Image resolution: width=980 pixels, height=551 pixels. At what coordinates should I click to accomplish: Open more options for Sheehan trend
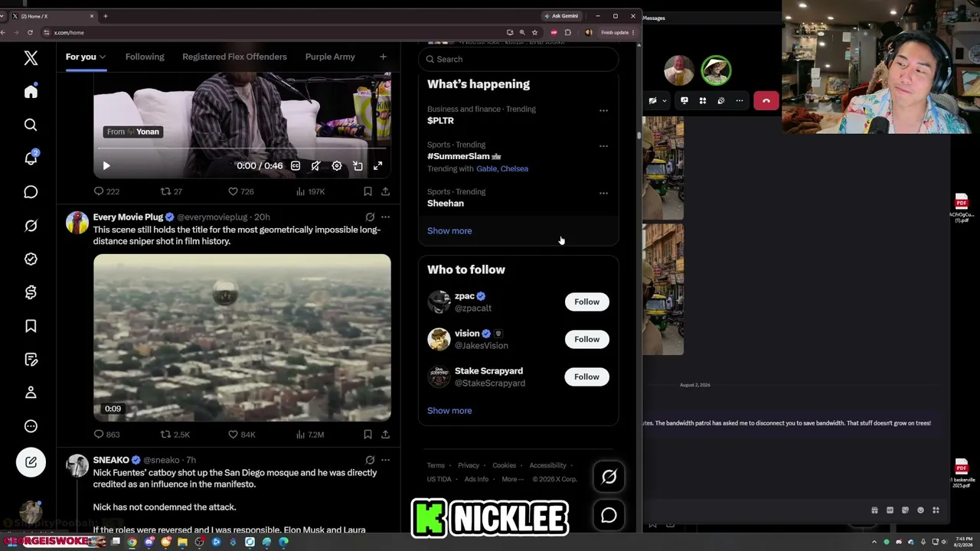click(603, 193)
